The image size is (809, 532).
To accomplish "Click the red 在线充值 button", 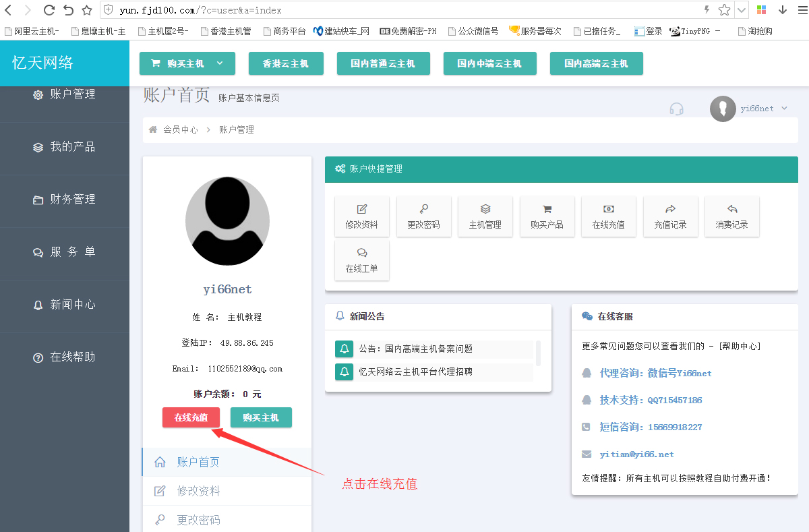I will click(191, 417).
